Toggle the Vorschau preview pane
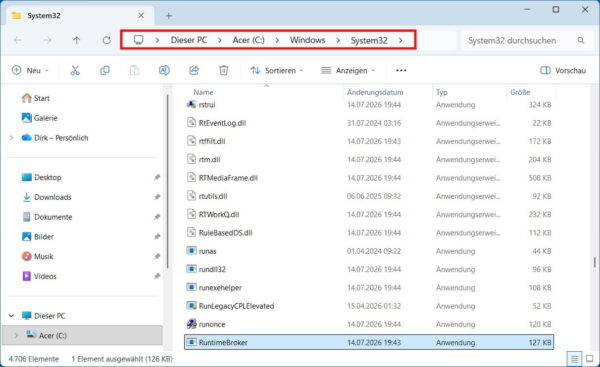Image resolution: width=600 pixels, height=367 pixels. click(x=563, y=70)
